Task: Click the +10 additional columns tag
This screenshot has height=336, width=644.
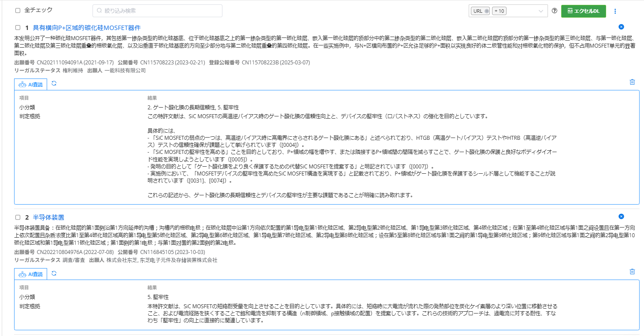Action: coord(500,11)
